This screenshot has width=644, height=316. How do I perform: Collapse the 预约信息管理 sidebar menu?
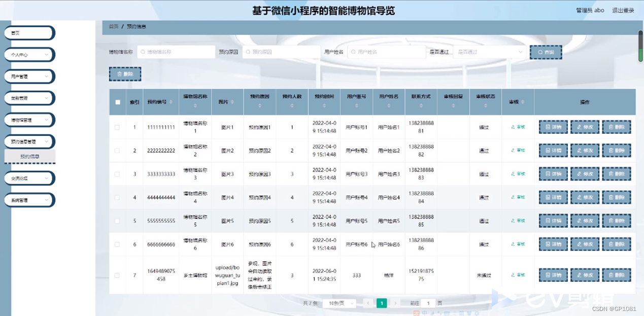(x=29, y=142)
